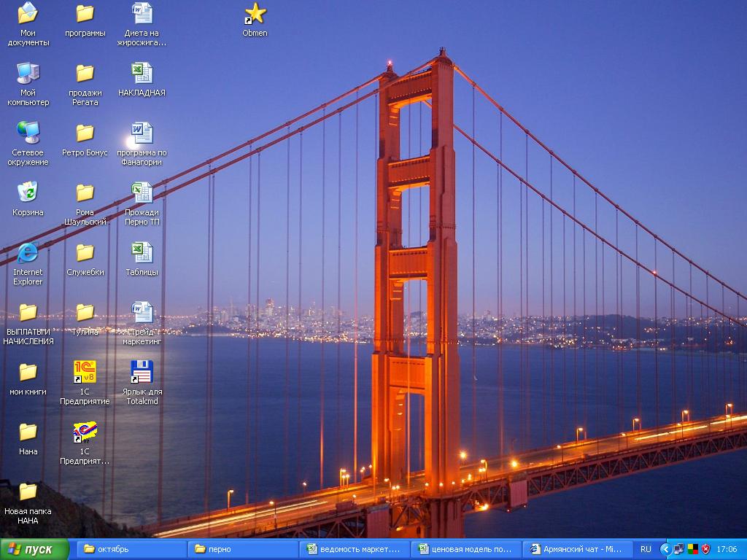Switch to Армянский чат browser window
747x560 pixels.
pyautogui.click(x=576, y=549)
